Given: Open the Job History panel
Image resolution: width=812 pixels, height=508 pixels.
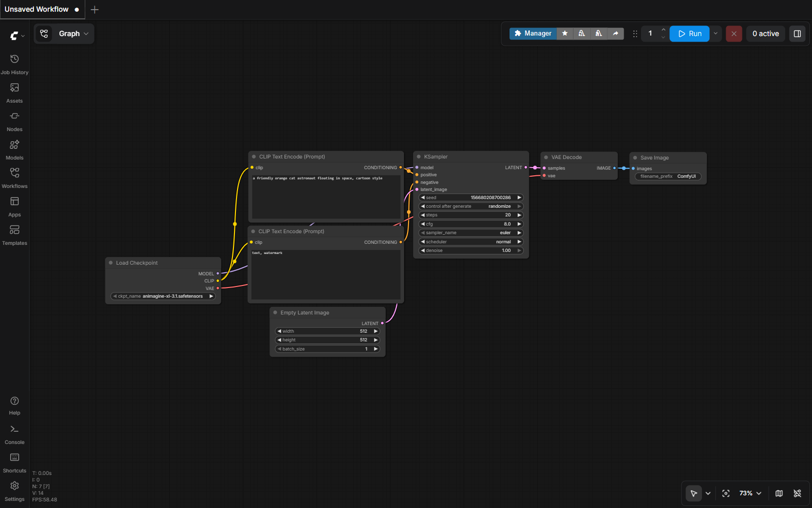Looking at the screenshot, I should coord(14,65).
